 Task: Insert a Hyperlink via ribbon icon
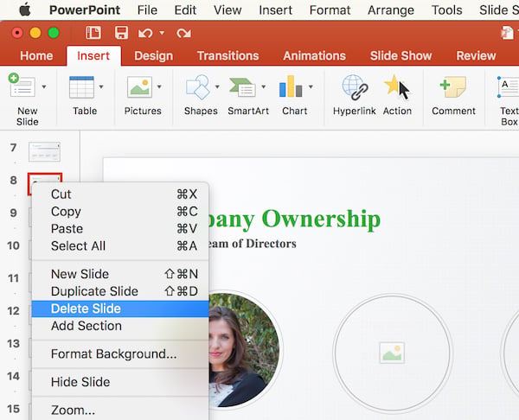[355, 87]
